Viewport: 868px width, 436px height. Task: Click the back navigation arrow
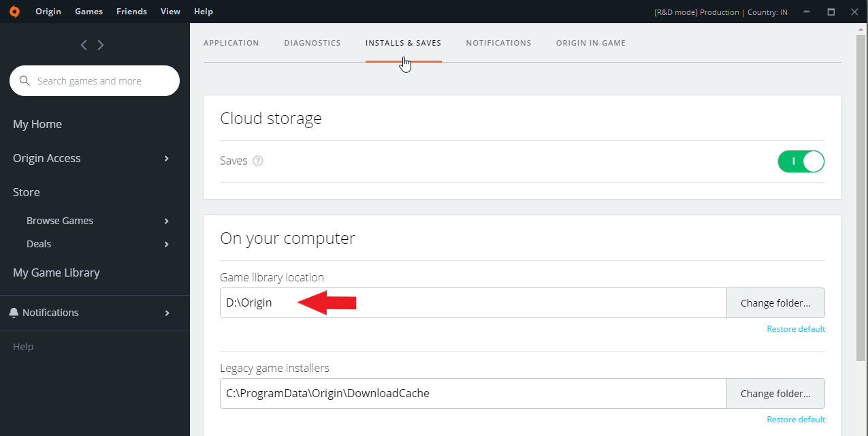84,45
